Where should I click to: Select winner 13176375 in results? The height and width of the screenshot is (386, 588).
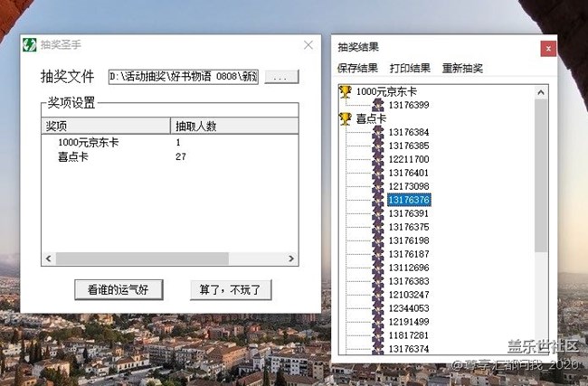(x=409, y=227)
